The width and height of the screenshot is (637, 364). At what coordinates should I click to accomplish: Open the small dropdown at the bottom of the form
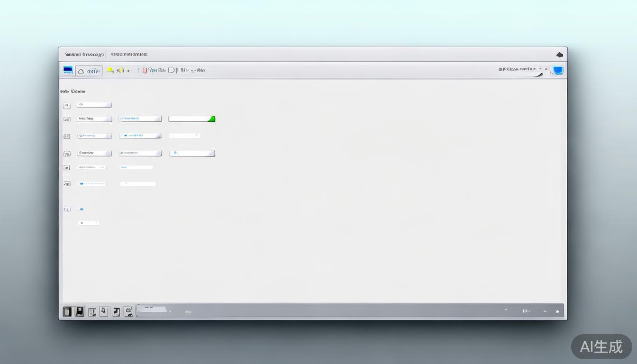89,223
